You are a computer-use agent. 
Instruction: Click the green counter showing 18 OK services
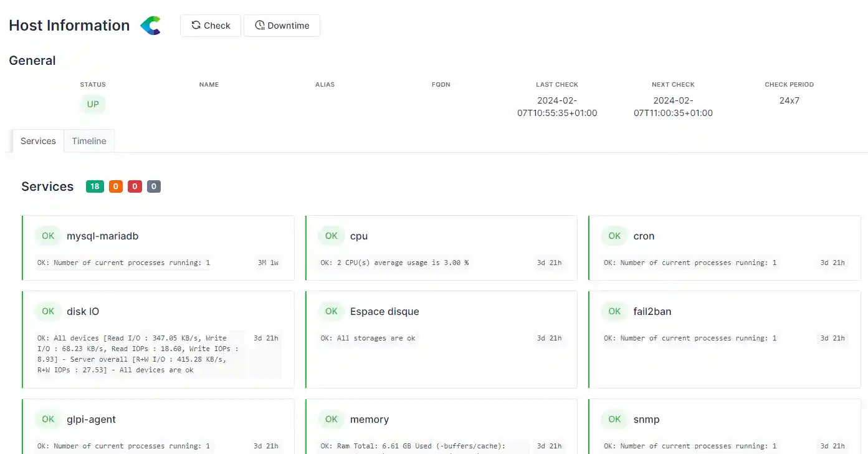pyautogui.click(x=95, y=186)
